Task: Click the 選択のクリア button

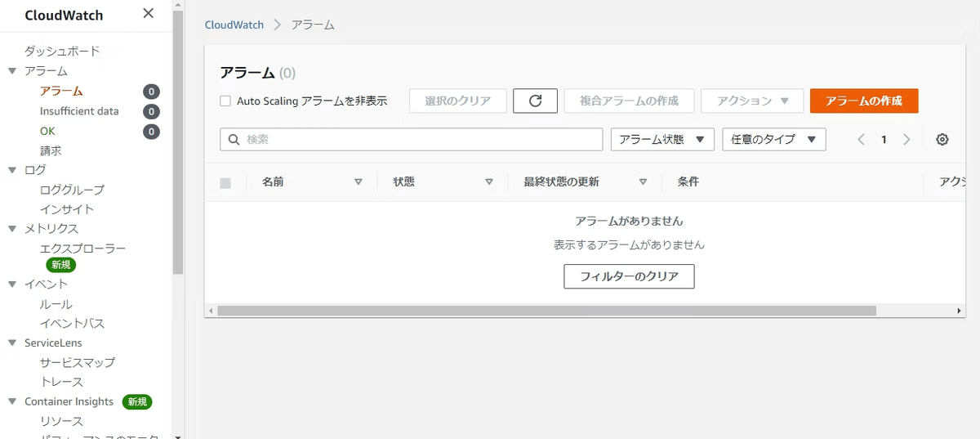Action: click(x=457, y=101)
